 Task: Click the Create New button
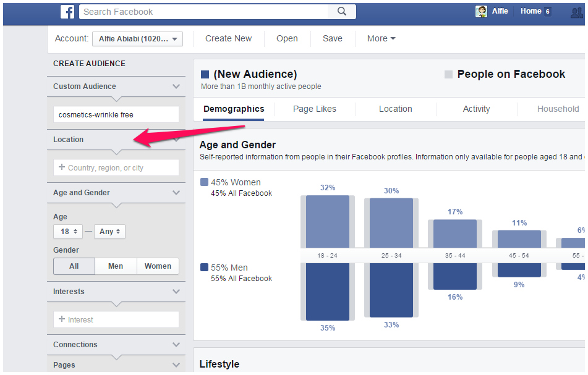pyautogui.click(x=228, y=38)
